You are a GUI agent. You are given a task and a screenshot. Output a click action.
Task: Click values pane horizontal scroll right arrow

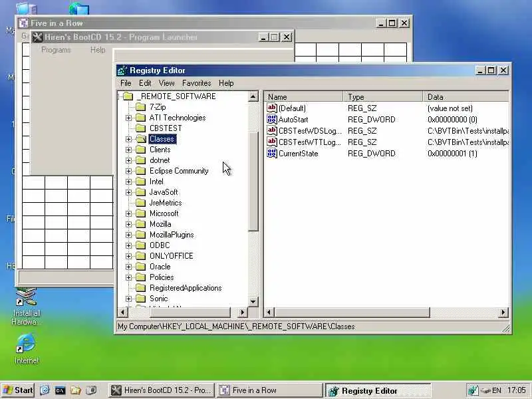pyautogui.click(x=503, y=312)
